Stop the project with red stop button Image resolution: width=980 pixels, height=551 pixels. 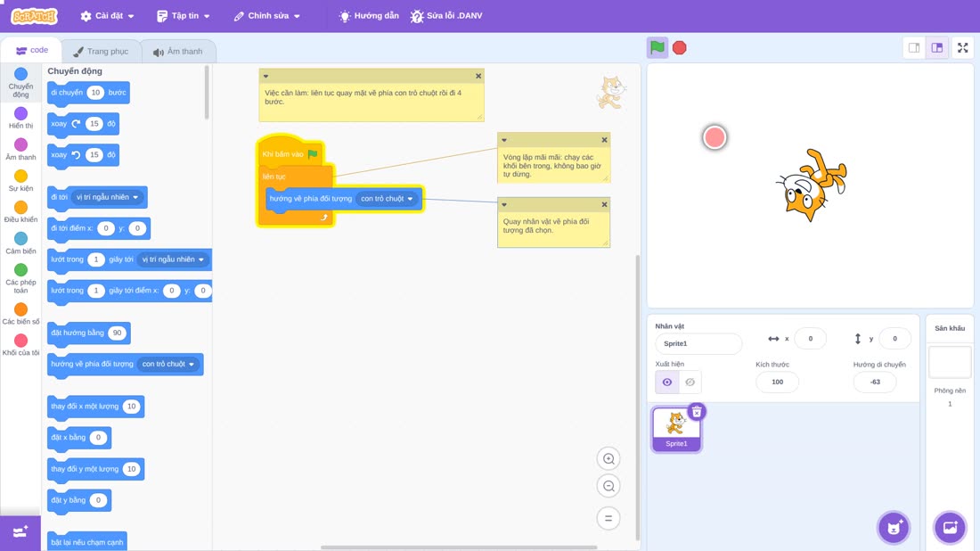pyautogui.click(x=680, y=47)
